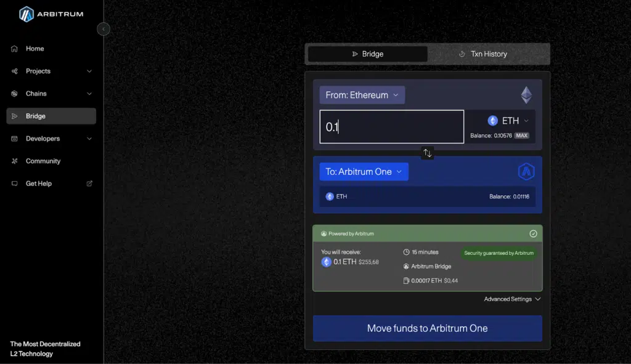Click the Get Help chat icon
This screenshot has height=364, width=631.
tap(15, 184)
